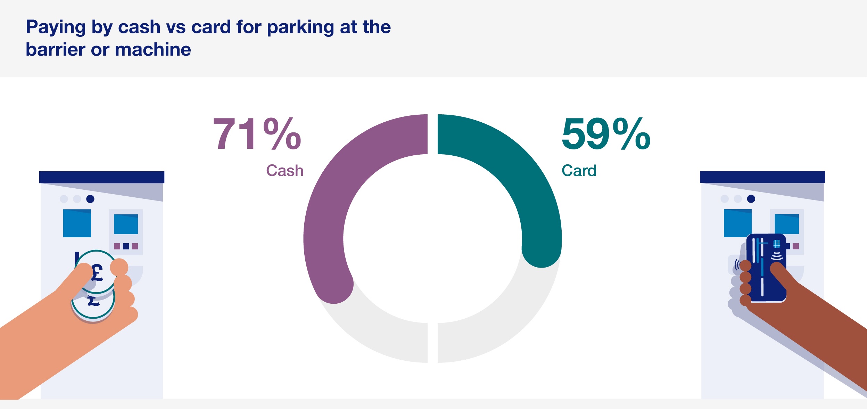
Task: Click the dark indicator dot on left machine
Action: pos(90,199)
